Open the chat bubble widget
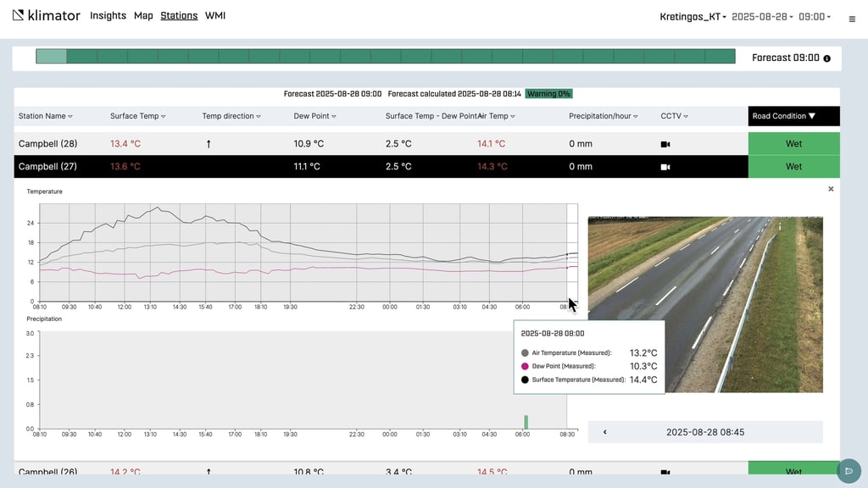This screenshot has width=868, height=488. [848, 470]
